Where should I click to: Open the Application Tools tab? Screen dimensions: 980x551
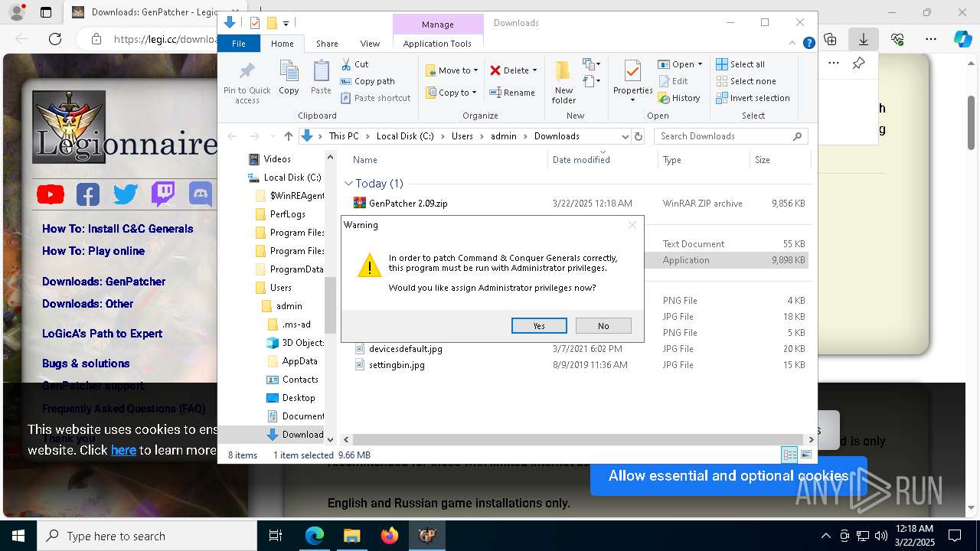pos(437,44)
